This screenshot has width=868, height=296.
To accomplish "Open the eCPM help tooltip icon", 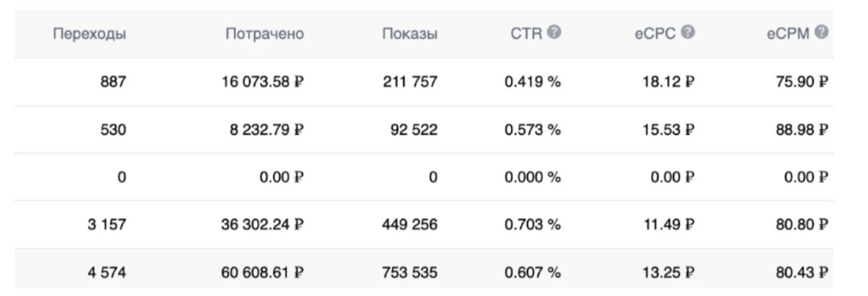I will [822, 32].
